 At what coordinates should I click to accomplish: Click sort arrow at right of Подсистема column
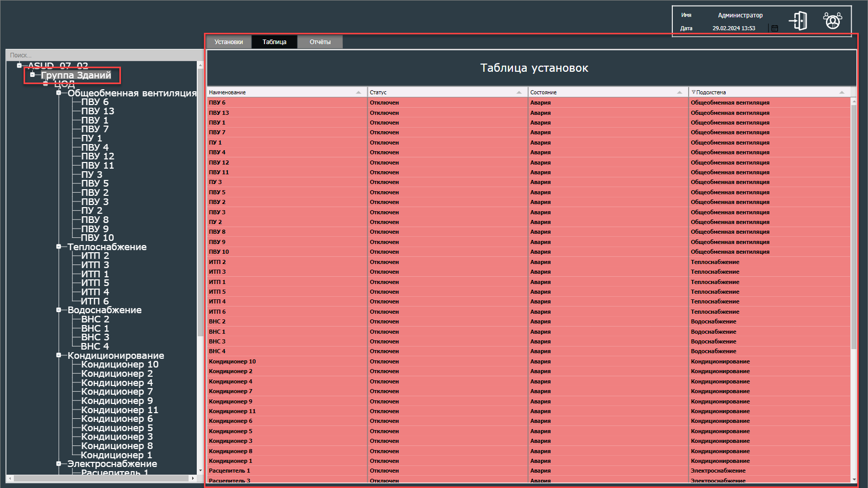(841, 93)
